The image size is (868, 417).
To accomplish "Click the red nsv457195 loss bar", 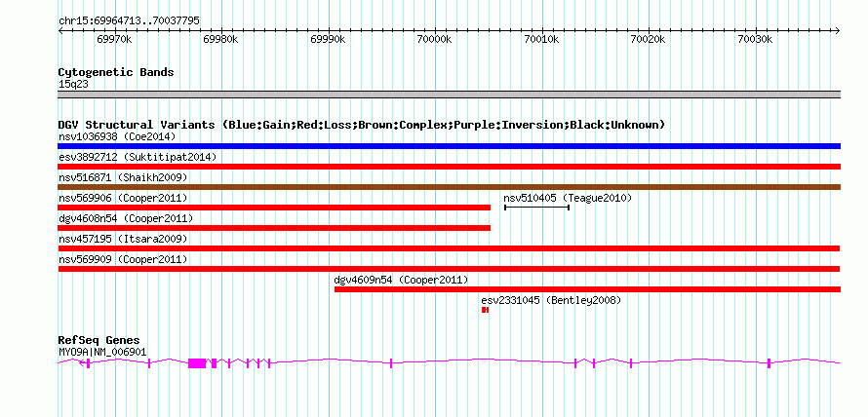I will pyautogui.click(x=449, y=248).
